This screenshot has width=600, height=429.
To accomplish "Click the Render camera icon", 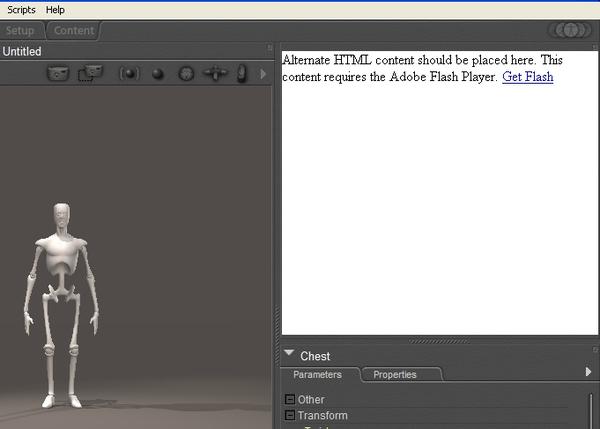I will point(58,73).
